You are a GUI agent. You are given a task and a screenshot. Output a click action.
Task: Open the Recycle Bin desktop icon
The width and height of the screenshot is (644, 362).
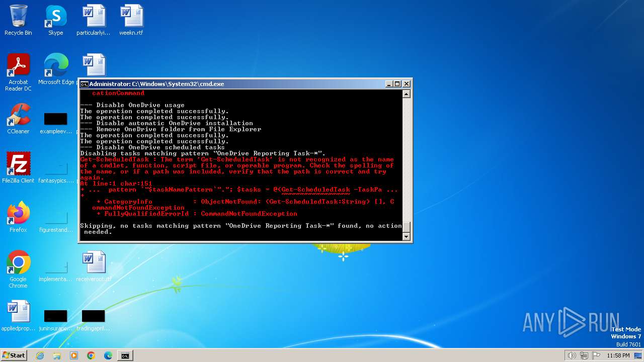coord(18,20)
